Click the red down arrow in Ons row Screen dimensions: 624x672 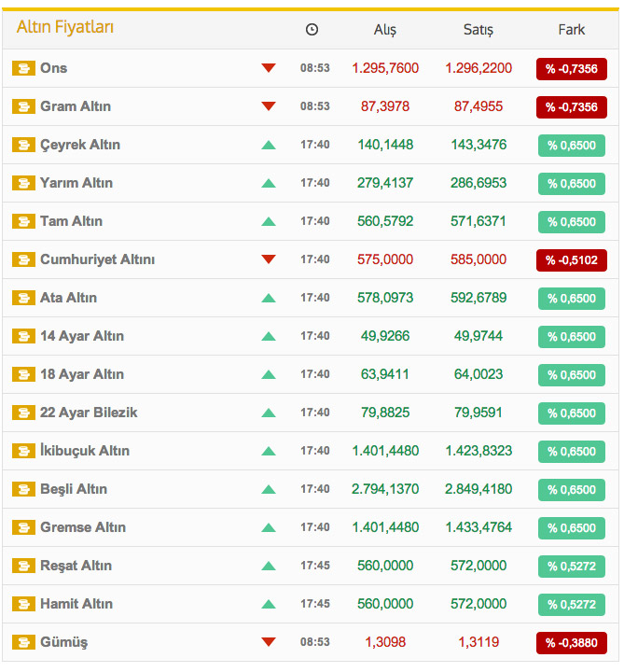(x=269, y=68)
